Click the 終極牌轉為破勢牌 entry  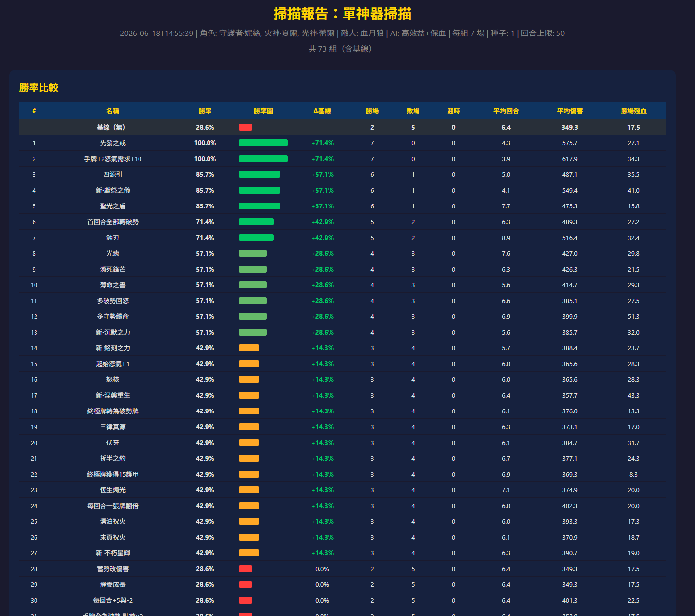click(113, 411)
